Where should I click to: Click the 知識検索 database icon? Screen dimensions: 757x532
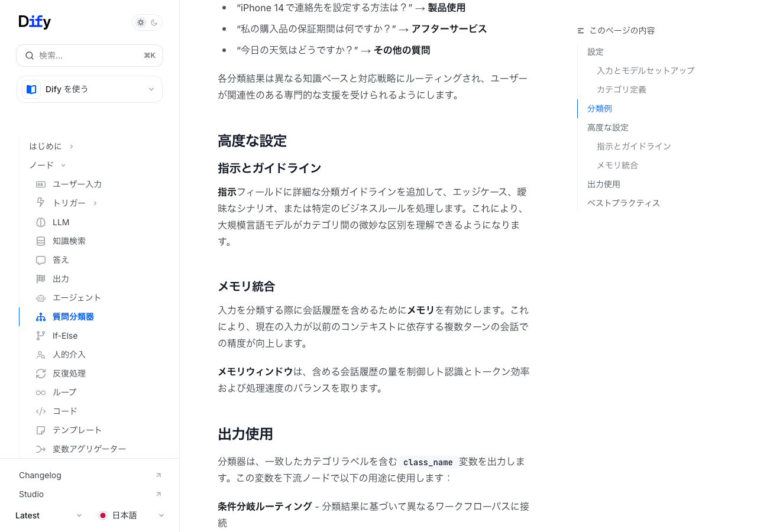coord(41,241)
